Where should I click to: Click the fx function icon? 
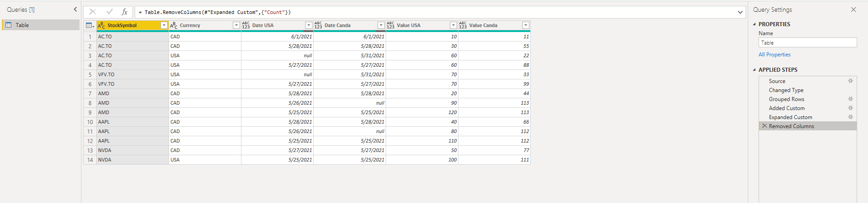click(125, 12)
